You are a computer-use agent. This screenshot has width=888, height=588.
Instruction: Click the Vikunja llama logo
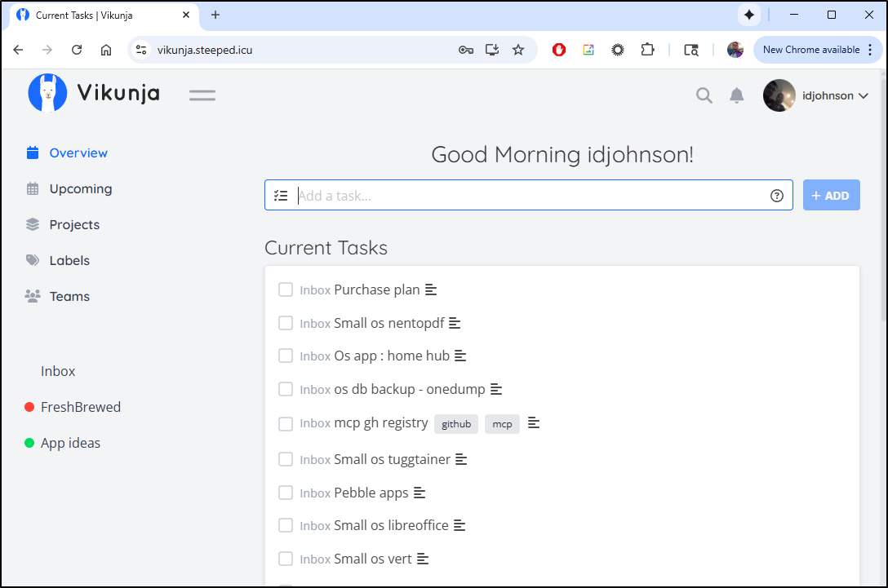[x=47, y=93]
